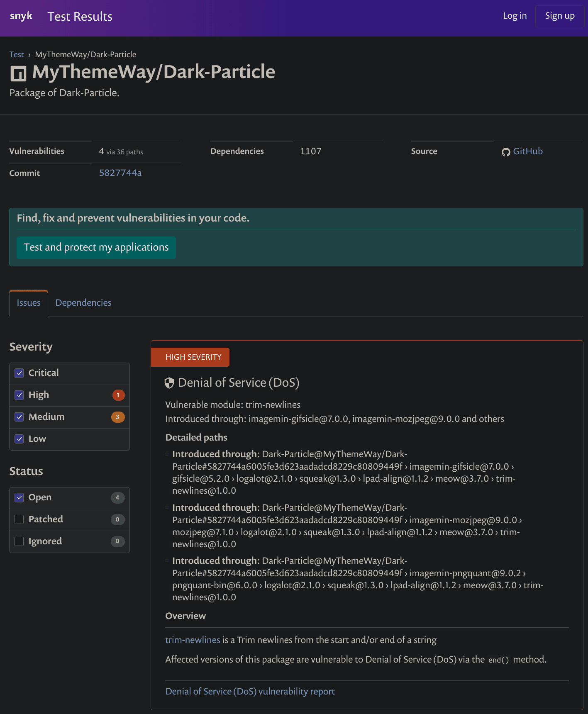Click the Log in link
588x714 pixels.
coord(515,16)
